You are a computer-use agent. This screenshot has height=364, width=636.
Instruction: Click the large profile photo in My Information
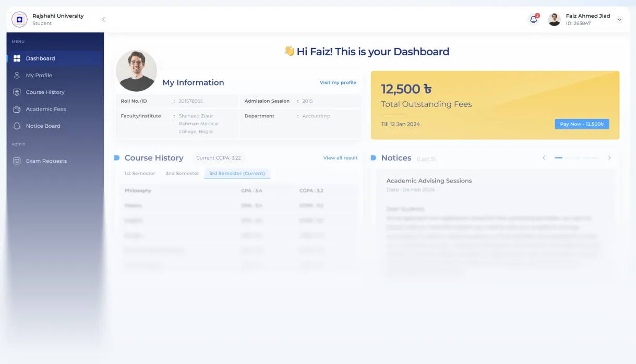point(136,71)
